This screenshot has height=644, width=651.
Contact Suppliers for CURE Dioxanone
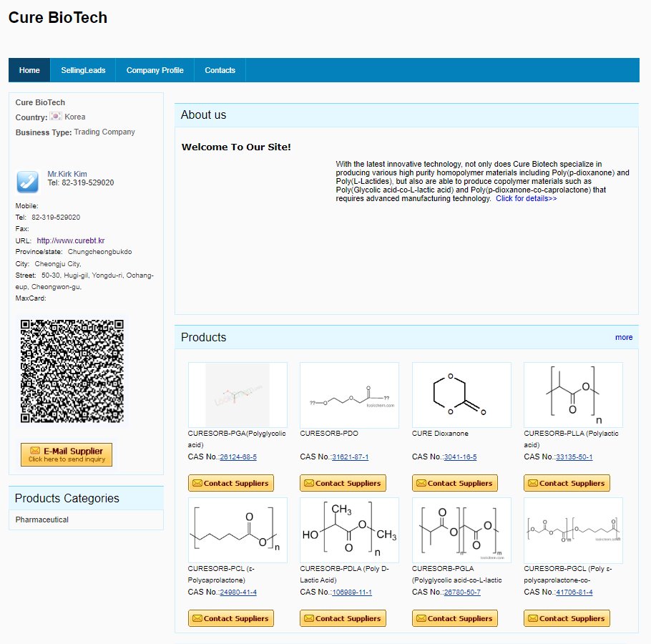(x=454, y=483)
